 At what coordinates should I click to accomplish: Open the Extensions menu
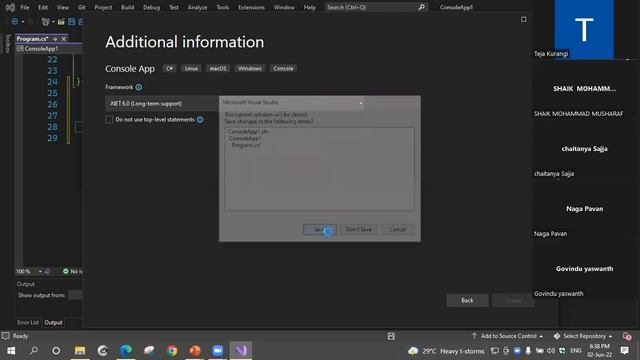(251, 7)
